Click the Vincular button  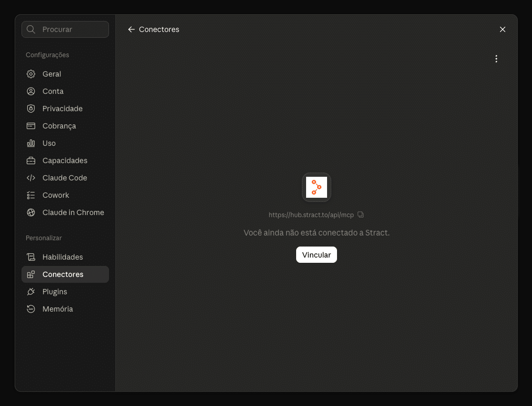click(x=317, y=254)
